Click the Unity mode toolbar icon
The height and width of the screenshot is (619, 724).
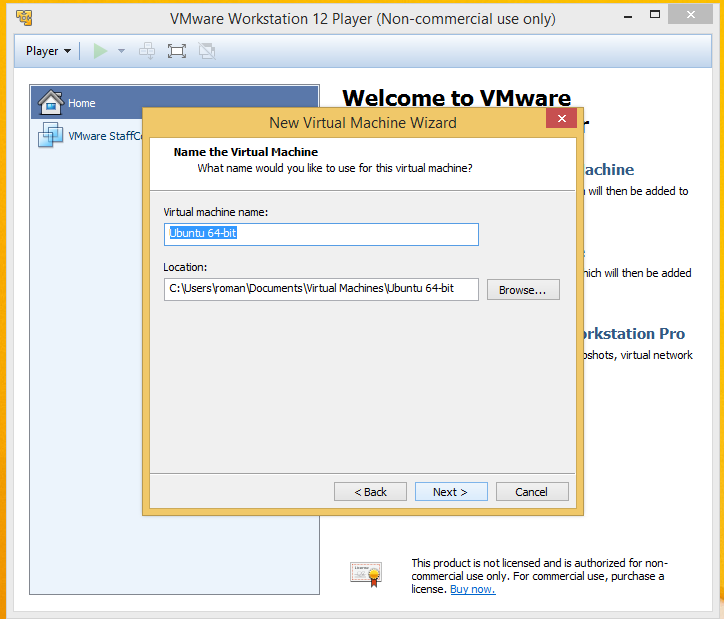pyautogui.click(x=207, y=51)
